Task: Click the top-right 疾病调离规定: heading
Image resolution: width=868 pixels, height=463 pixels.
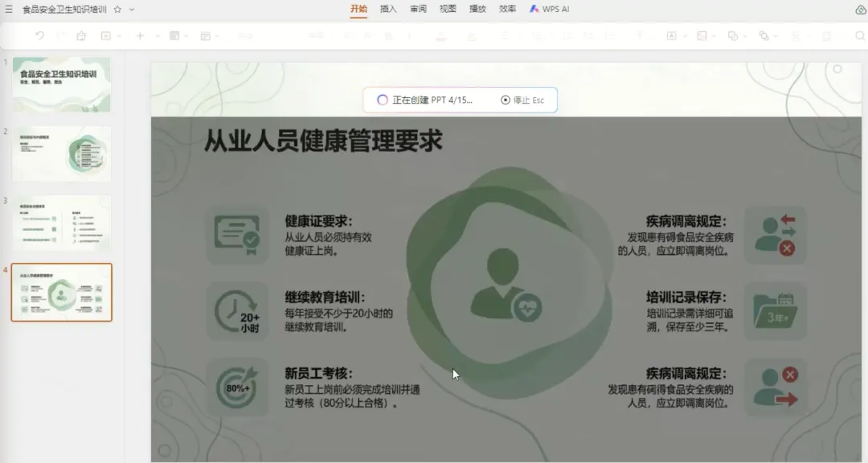Action: (x=686, y=221)
